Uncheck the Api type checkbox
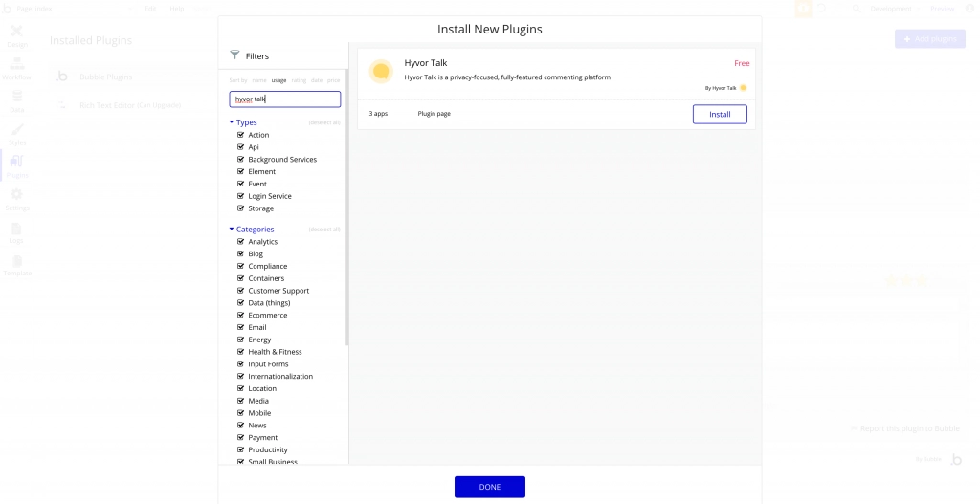This screenshot has width=980, height=504. 240,146
